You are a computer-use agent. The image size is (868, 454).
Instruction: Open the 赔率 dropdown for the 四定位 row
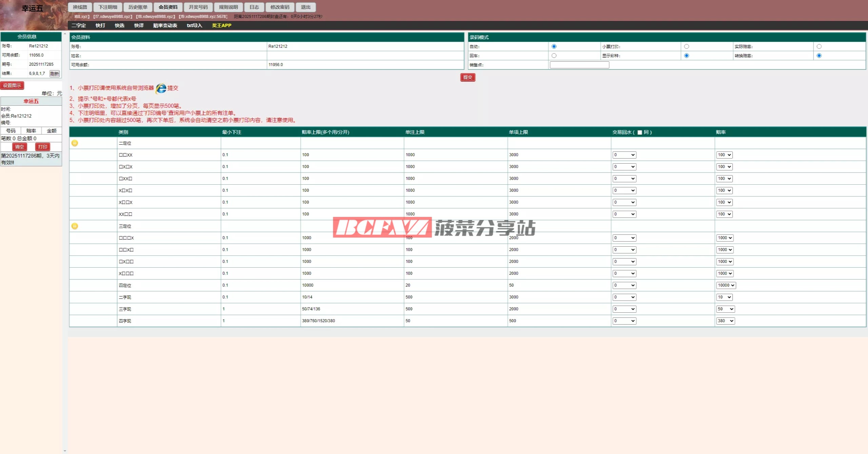(726, 285)
